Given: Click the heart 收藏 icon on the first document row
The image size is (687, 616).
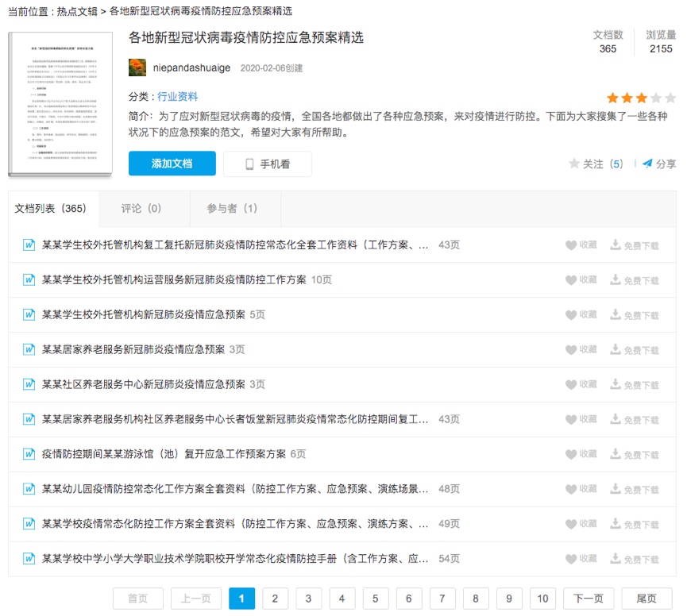Looking at the screenshot, I should click(x=570, y=244).
